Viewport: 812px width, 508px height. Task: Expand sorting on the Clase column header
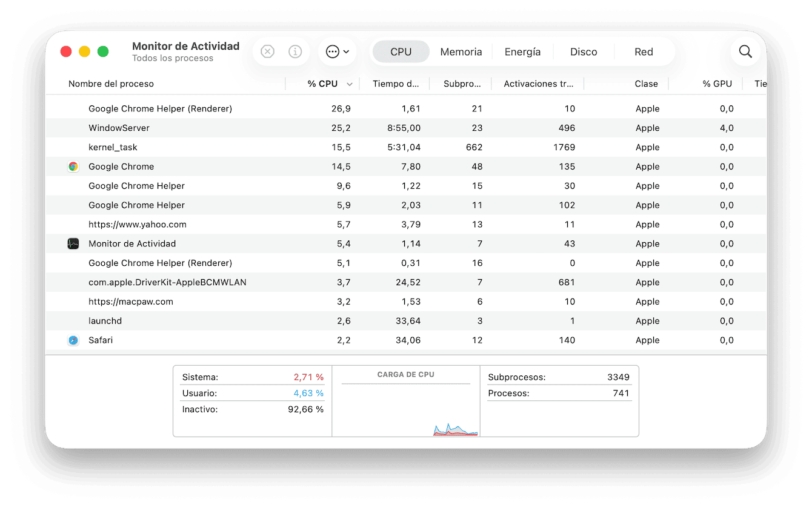[x=646, y=84]
